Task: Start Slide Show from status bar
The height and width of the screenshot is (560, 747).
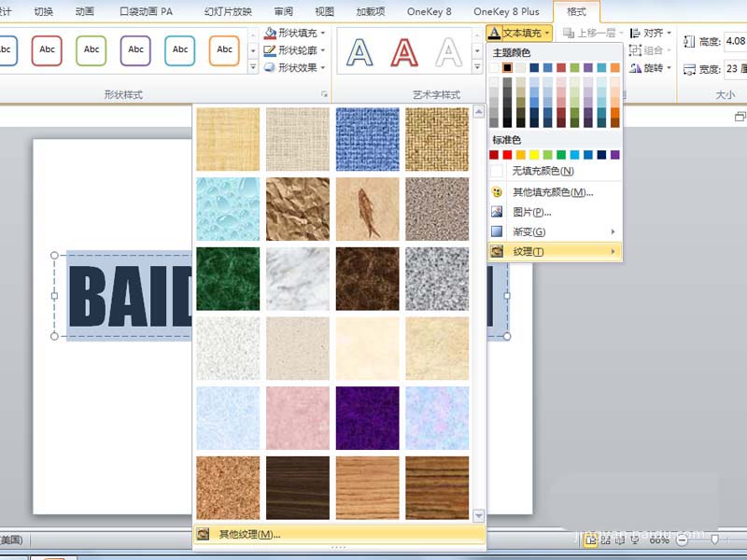Action: [x=635, y=540]
